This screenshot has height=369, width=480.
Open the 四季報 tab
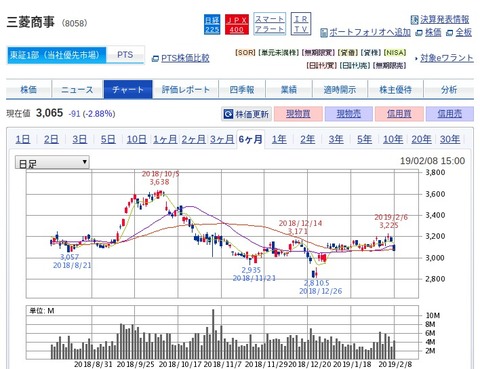coord(242,89)
